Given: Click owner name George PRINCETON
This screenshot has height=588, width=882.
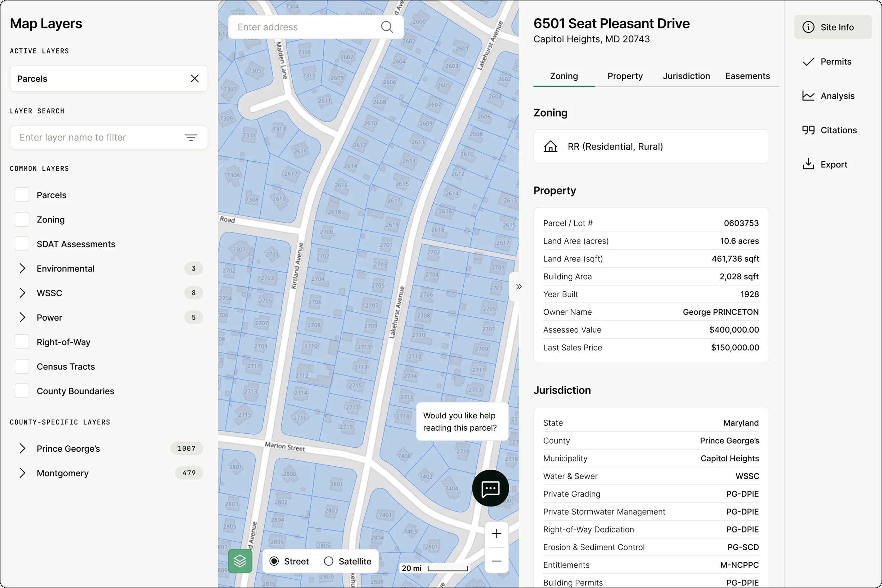Looking at the screenshot, I should (x=720, y=312).
